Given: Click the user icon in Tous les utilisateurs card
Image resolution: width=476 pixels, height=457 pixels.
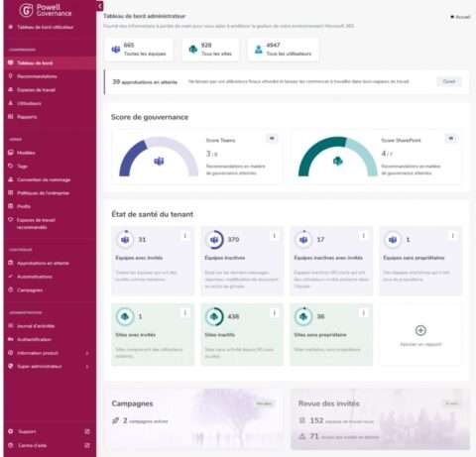Looking at the screenshot, I should click(259, 50).
